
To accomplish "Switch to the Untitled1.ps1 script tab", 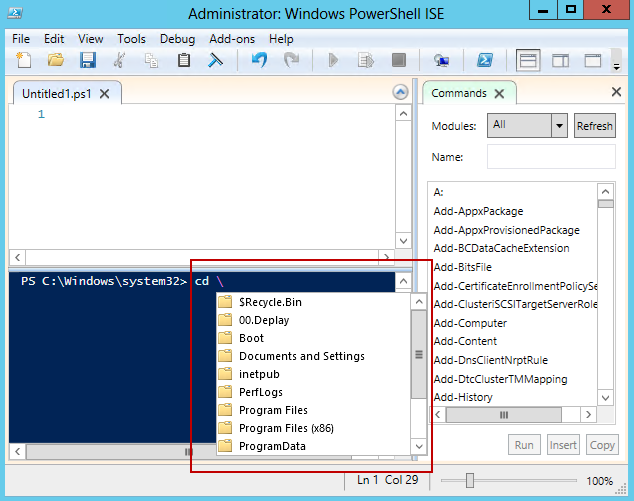I will [x=57, y=94].
